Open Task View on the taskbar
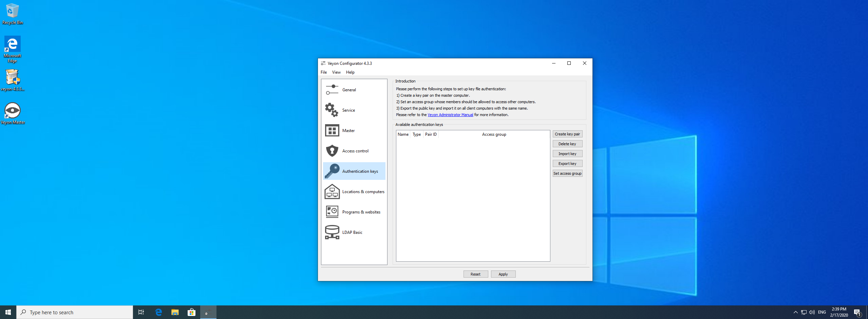868x319 pixels. click(x=141, y=312)
